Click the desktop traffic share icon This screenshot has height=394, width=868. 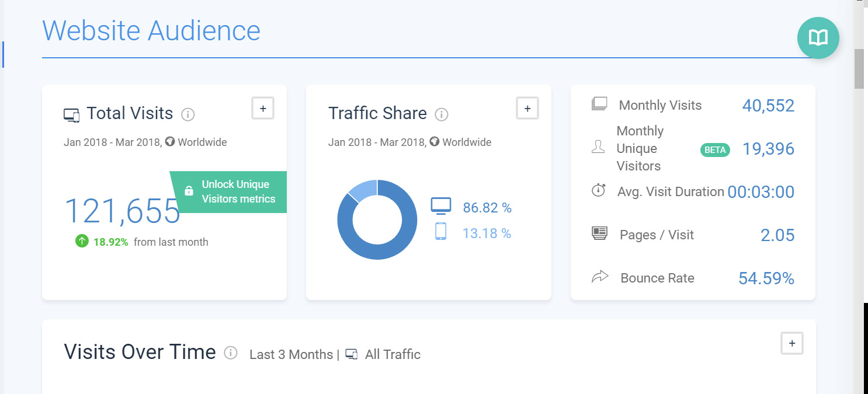pos(441,206)
